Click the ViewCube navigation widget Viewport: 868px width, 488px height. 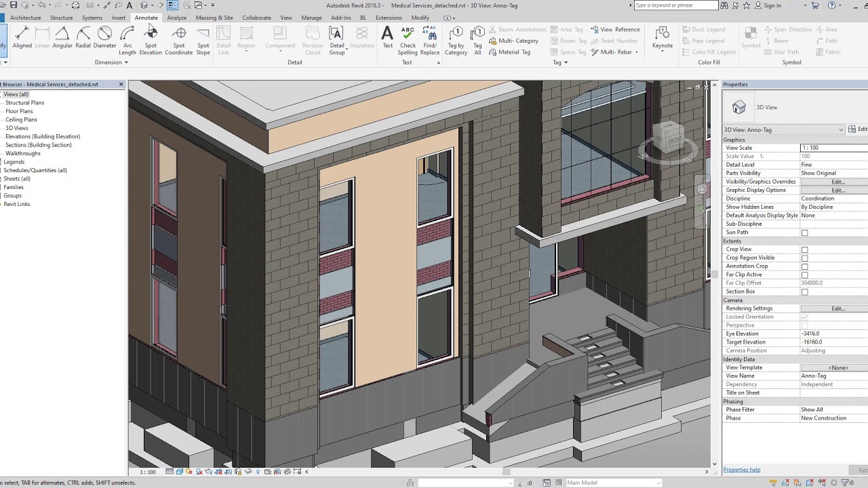[669, 142]
